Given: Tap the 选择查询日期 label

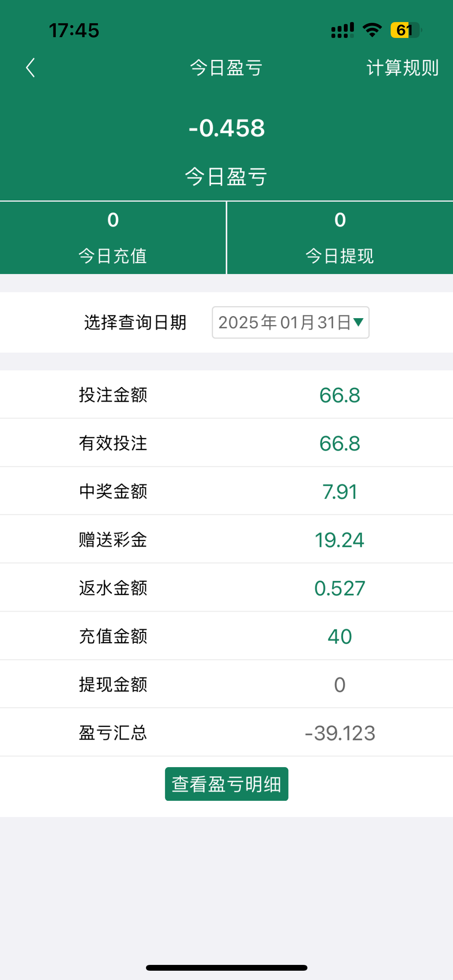Looking at the screenshot, I should 136,322.
